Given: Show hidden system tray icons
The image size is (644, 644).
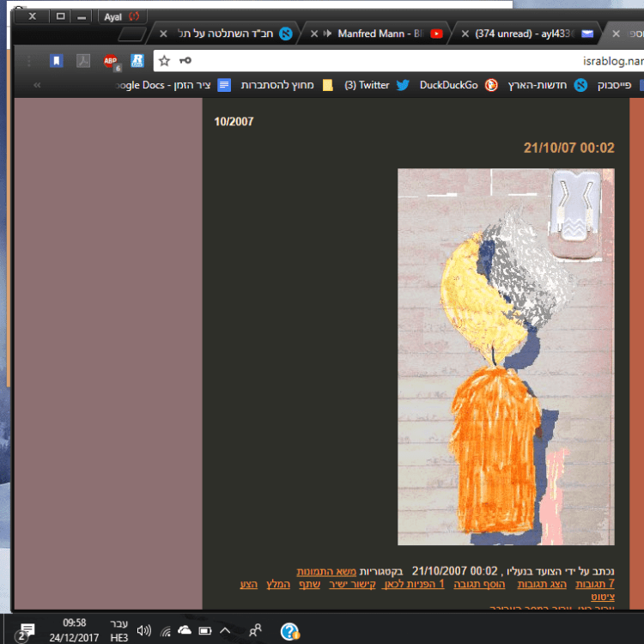Looking at the screenshot, I should pyautogui.click(x=225, y=631).
